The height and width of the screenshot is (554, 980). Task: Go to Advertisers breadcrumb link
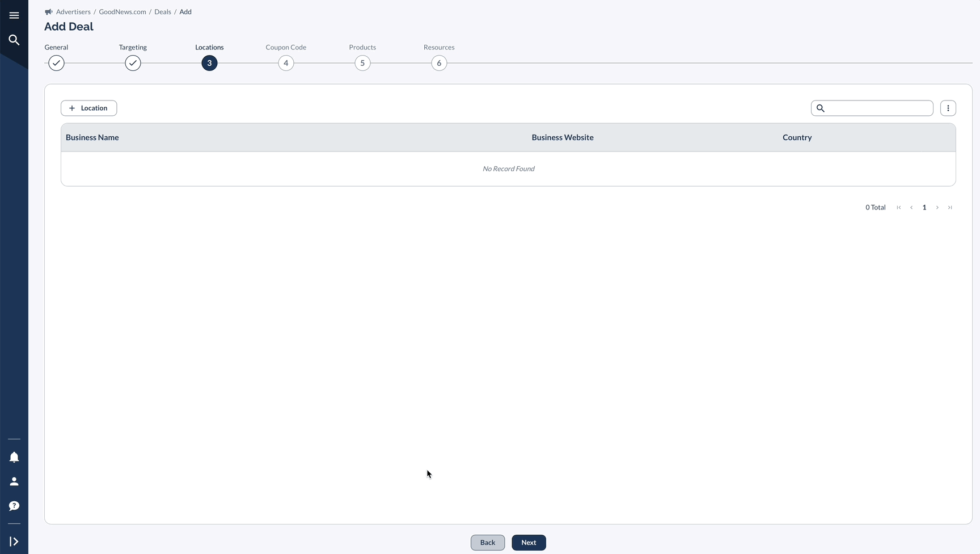click(73, 12)
